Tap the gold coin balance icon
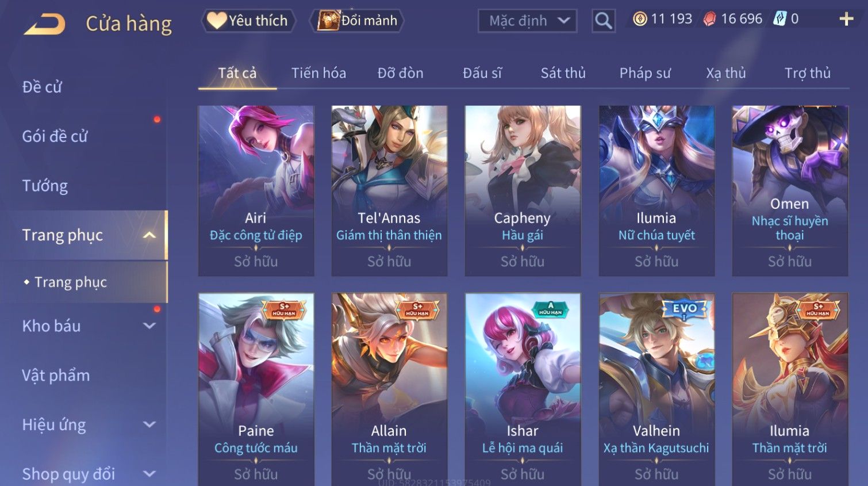Viewport: 868px width, 486px height. [640, 19]
